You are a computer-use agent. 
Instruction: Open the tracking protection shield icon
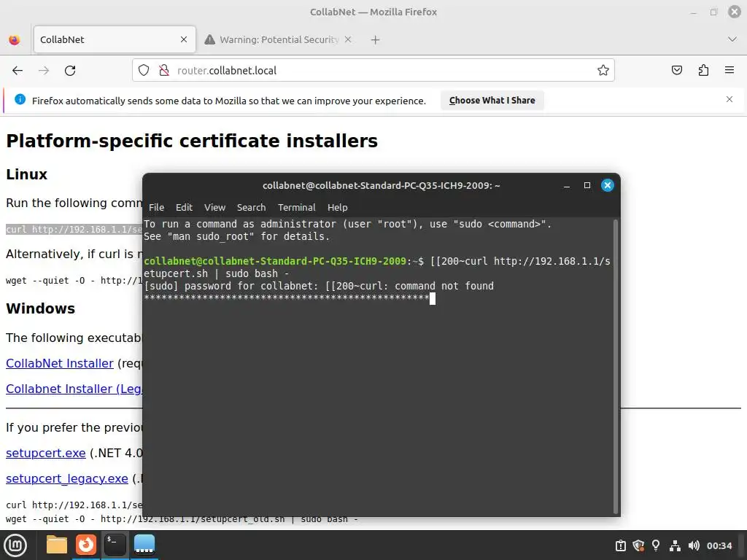click(144, 71)
